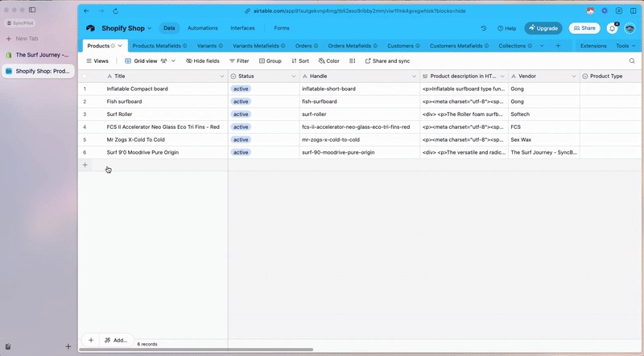
Task: Search records with the magnifier icon
Action: pos(632,61)
